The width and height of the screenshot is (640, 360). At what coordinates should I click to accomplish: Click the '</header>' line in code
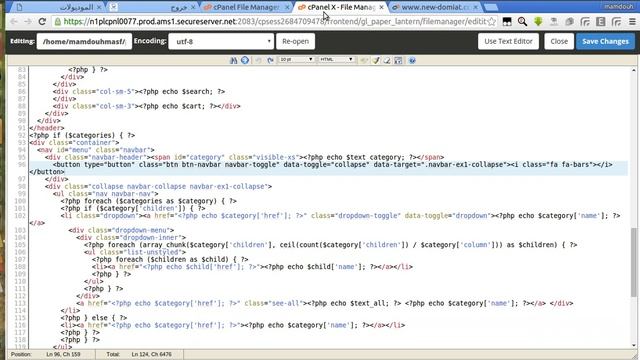tap(47, 128)
